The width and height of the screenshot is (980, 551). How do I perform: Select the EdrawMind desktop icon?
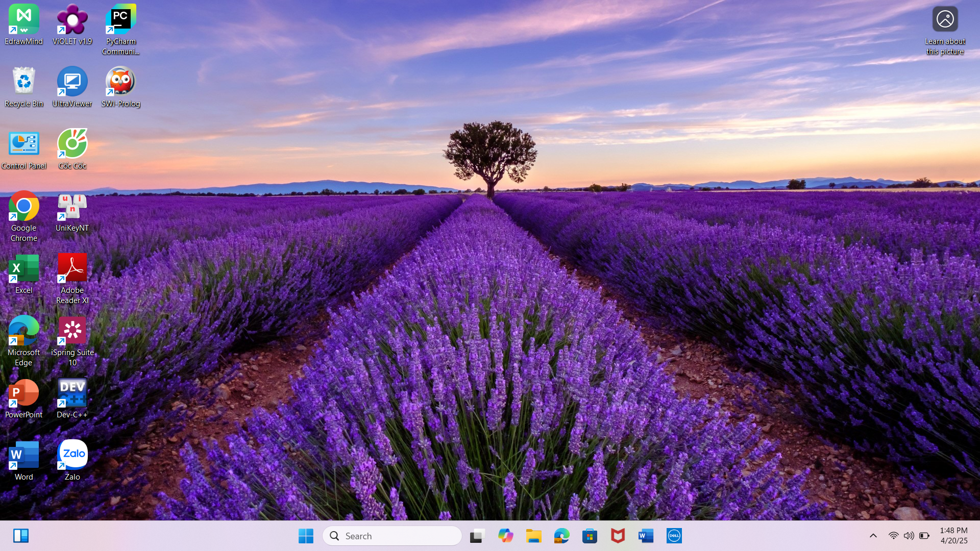[23, 24]
